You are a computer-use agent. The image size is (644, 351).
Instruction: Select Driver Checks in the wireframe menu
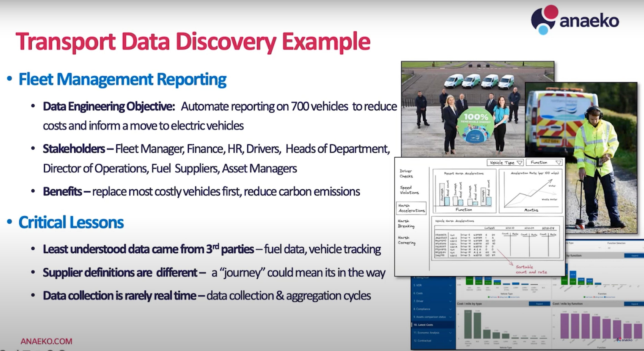coord(406,174)
